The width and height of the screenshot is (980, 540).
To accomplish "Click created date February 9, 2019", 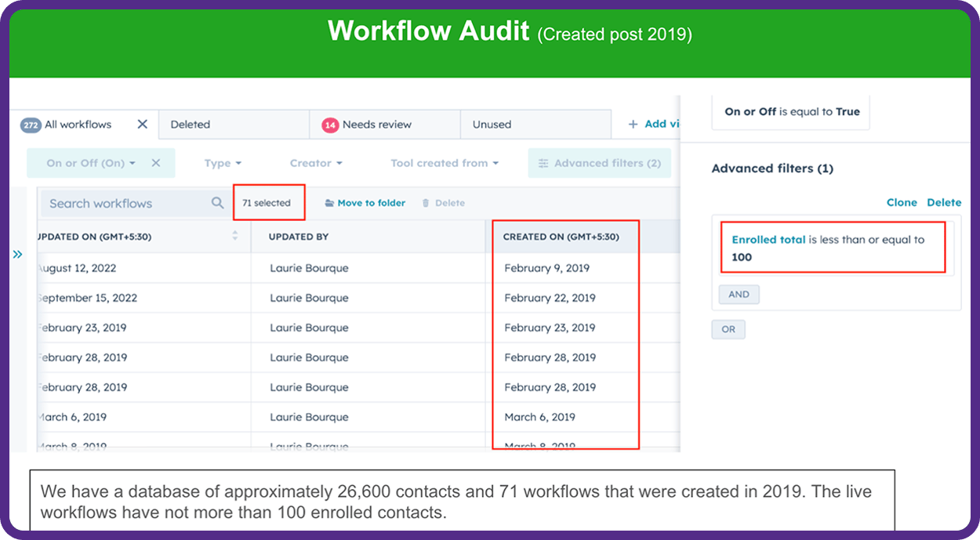I will pos(546,268).
